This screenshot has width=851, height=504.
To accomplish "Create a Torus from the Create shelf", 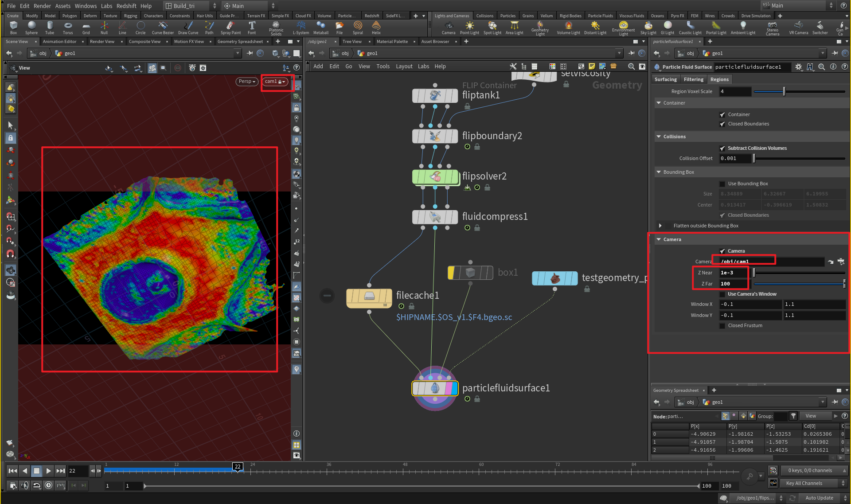I will click(68, 27).
